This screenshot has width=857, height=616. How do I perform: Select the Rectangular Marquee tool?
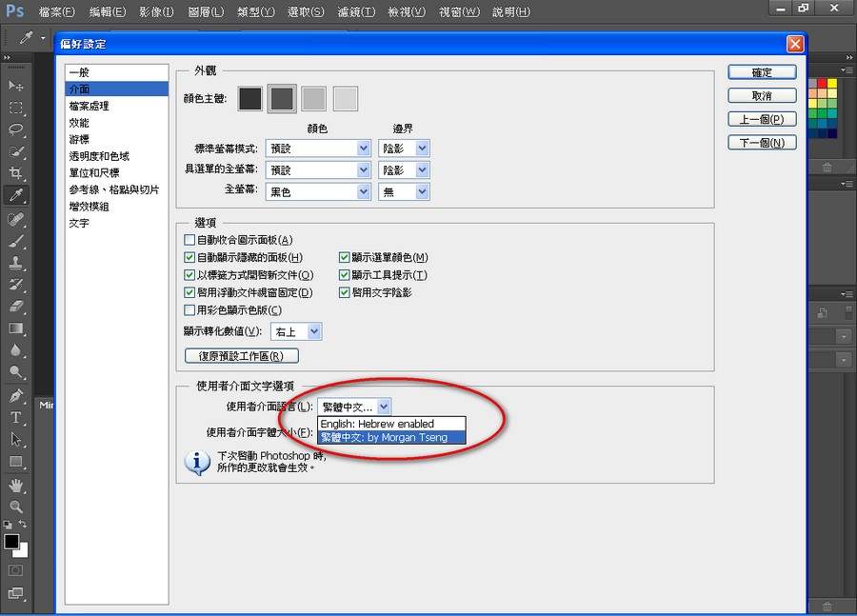[x=16, y=108]
